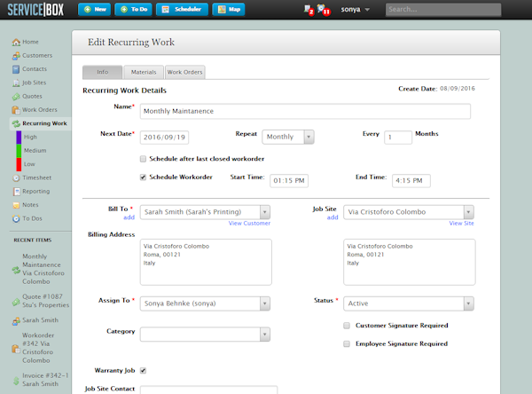This screenshot has width=532, height=394.
Task: Select the red Low priority swatch
Action: pos(19,164)
